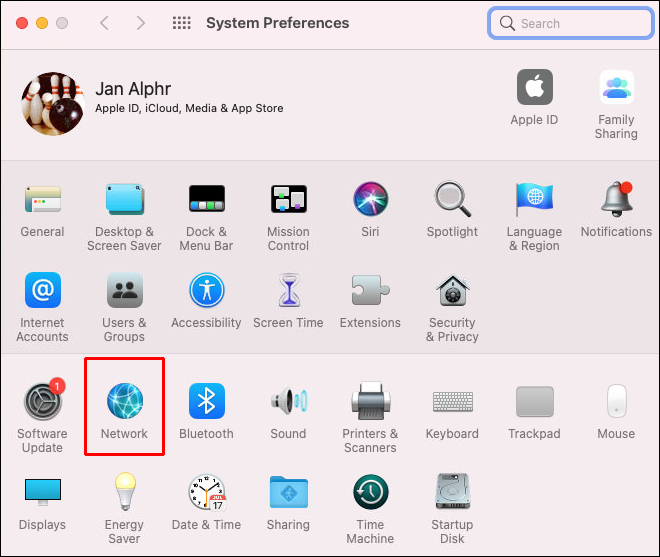Go back with the left chevron
660x557 pixels.
[x=104, y=23]
